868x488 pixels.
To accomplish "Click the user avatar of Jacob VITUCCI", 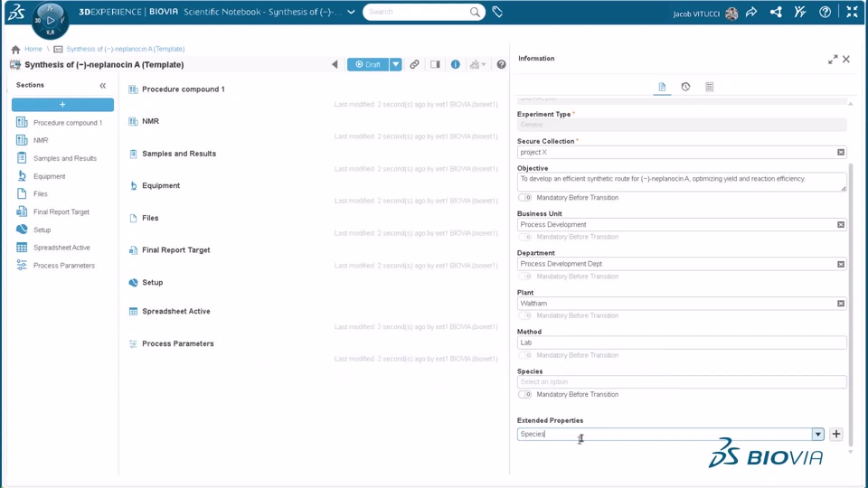I will pos(731,14).
